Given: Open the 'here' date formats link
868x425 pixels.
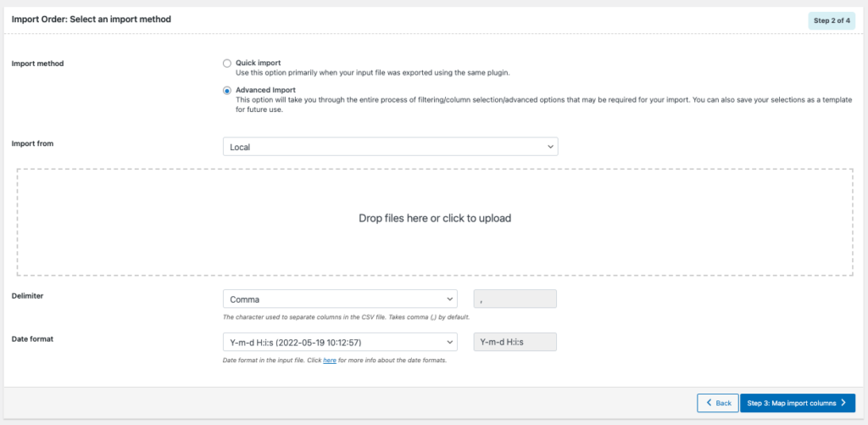Looking at the screenshot, I should (330, 361).
